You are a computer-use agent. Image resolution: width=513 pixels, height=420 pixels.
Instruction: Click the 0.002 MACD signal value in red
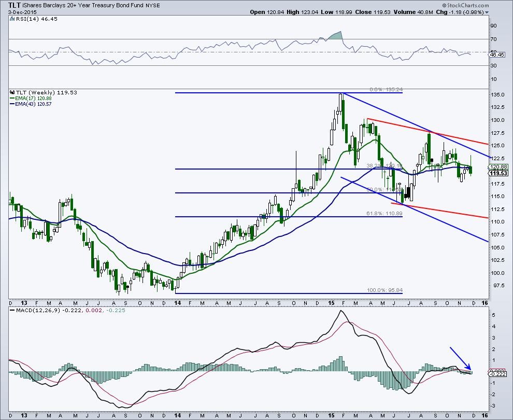[x=93, y=311]
